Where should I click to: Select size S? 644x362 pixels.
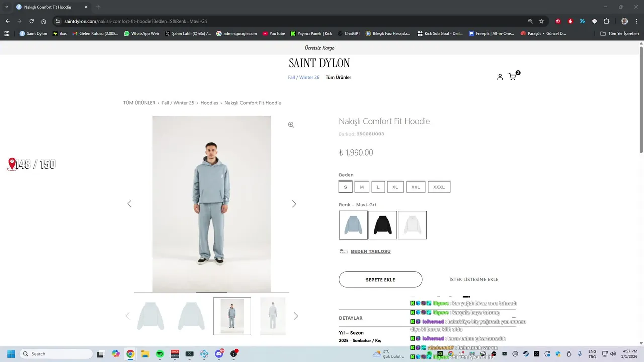[x=345, y=187]
